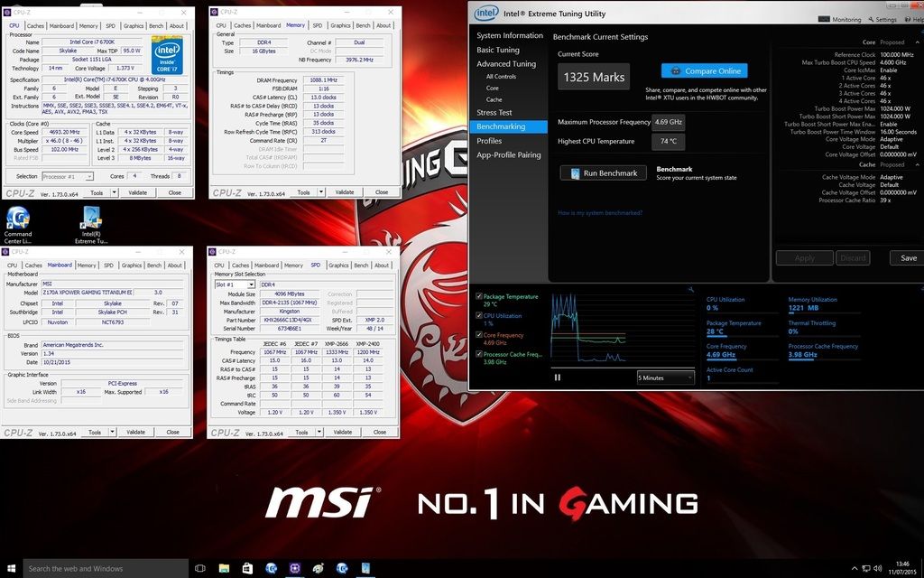Select All Controls under Advanced Tuning
924x578 pixels.
[x=501, y=77]
